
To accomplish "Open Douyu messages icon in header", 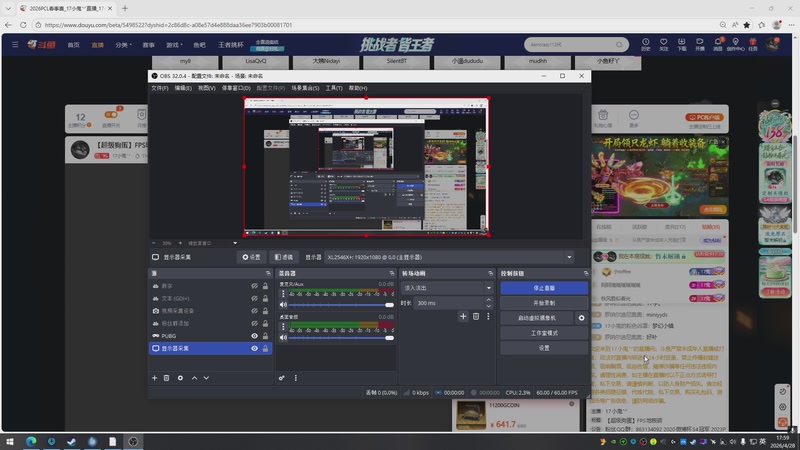I will point(717,44).
